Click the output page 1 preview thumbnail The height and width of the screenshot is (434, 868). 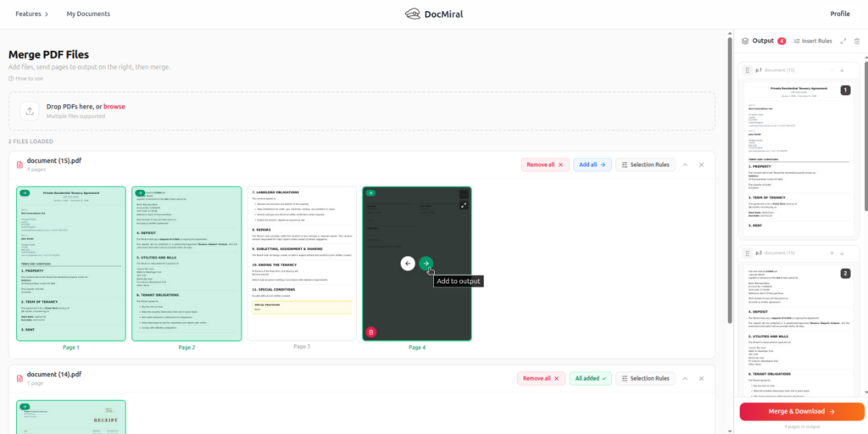pyautogui.click(x=798, y=159)
